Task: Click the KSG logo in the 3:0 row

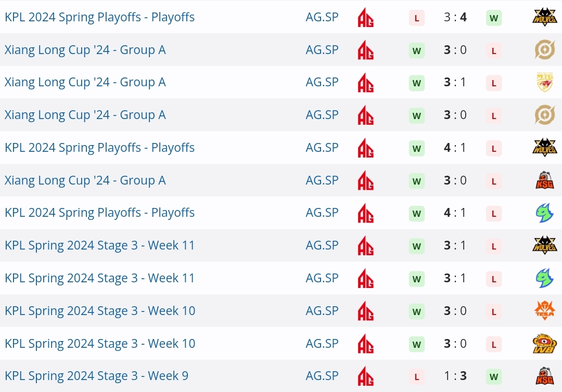Action: pos(545,180)
